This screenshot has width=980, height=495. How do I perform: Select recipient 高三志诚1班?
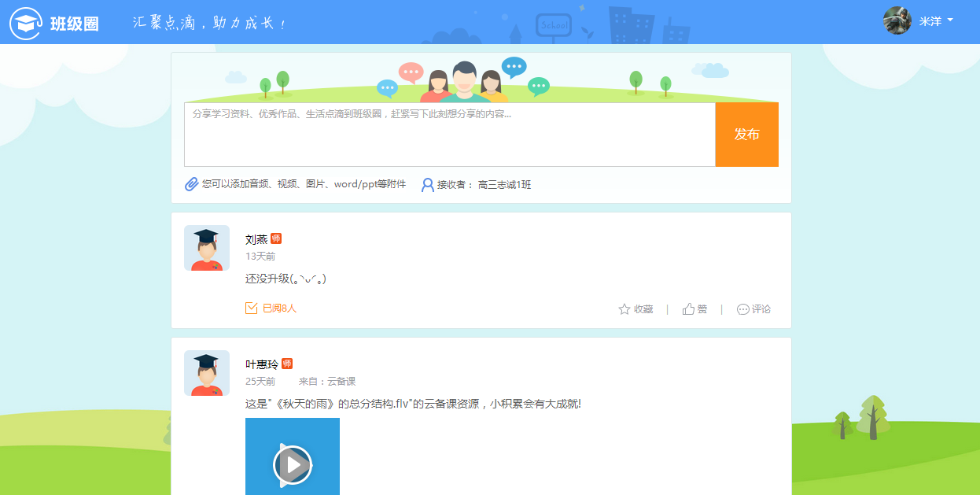point(505,185)
